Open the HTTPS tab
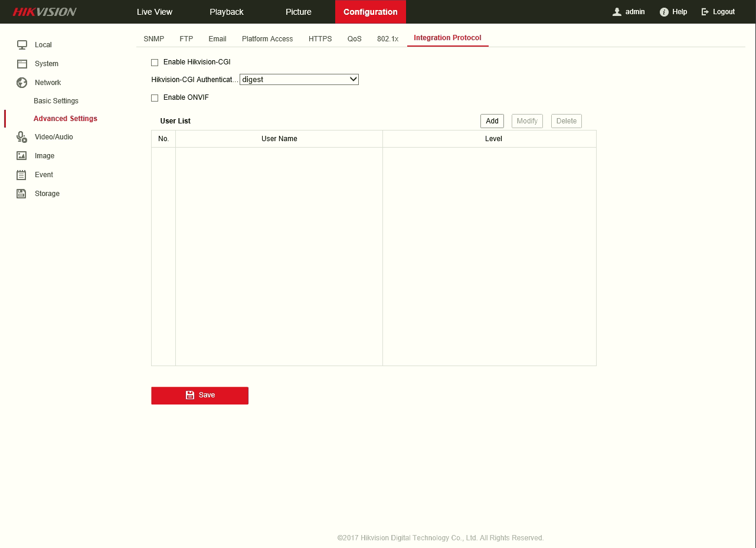Image resolution: width=756 pixels, height=548 pixels. pos(320,39)
